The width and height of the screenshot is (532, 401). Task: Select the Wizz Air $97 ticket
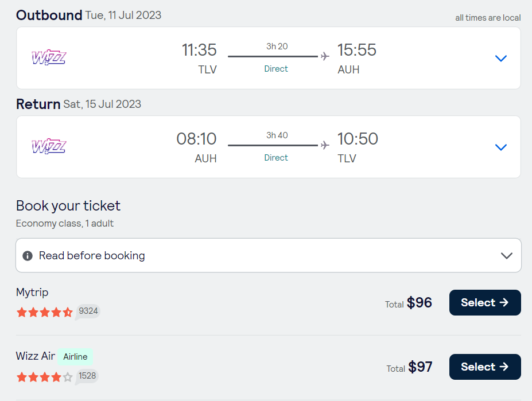(x=484, y=367)
